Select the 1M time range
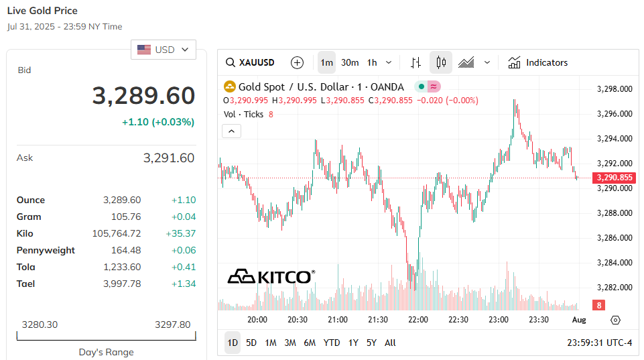 point(271,343)
